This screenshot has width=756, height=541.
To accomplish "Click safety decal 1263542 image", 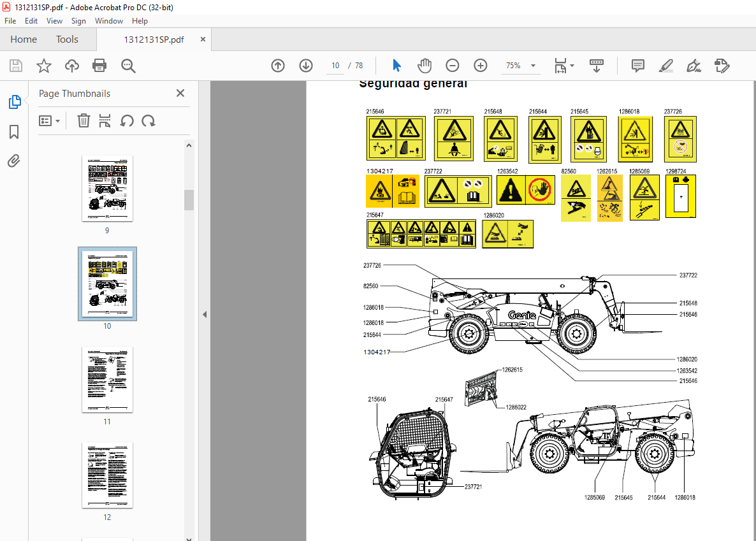I will tap(525, 190).
